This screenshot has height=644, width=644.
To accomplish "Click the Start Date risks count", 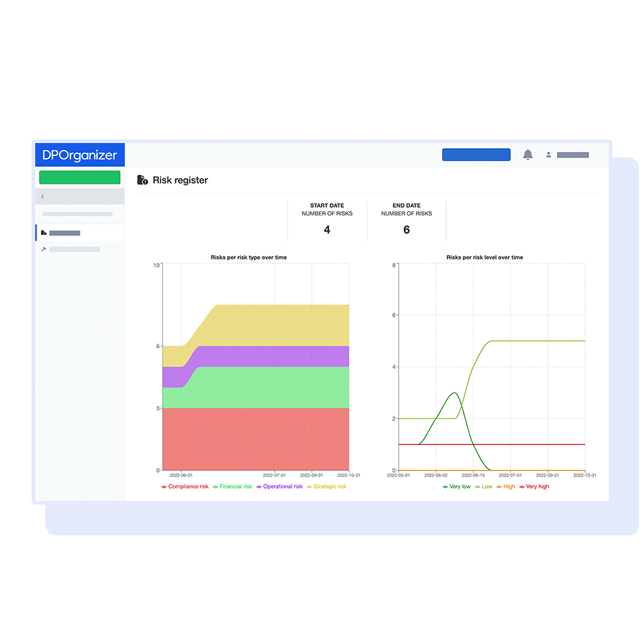I will coord(327,230).
